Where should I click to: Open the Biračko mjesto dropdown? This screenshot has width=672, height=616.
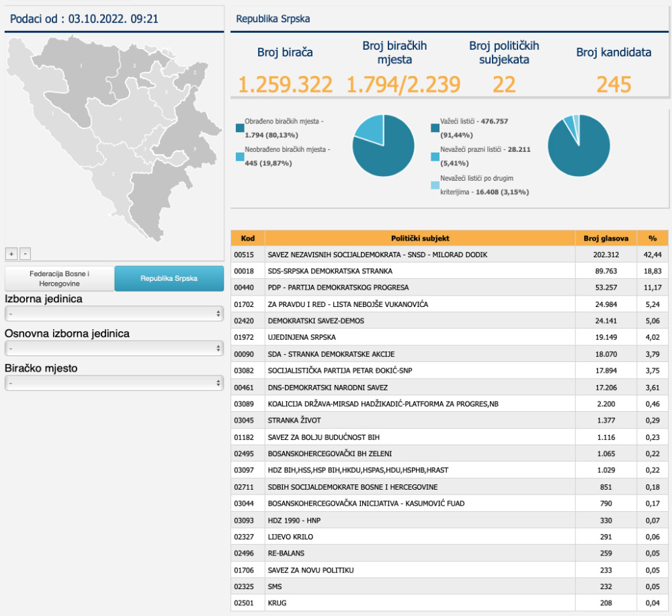coord(114,382)
